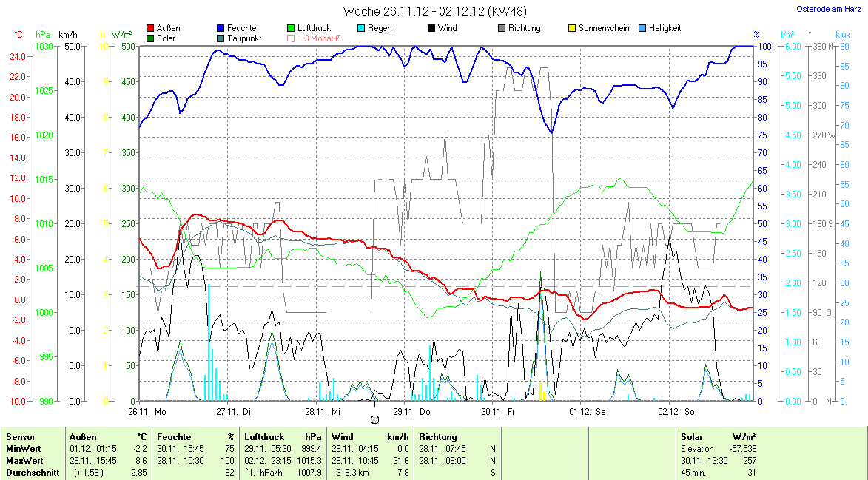Toggle the 1.3 Monat-Ø legend box
Viewport: 868px width, 480px height.
coord(292,38)
